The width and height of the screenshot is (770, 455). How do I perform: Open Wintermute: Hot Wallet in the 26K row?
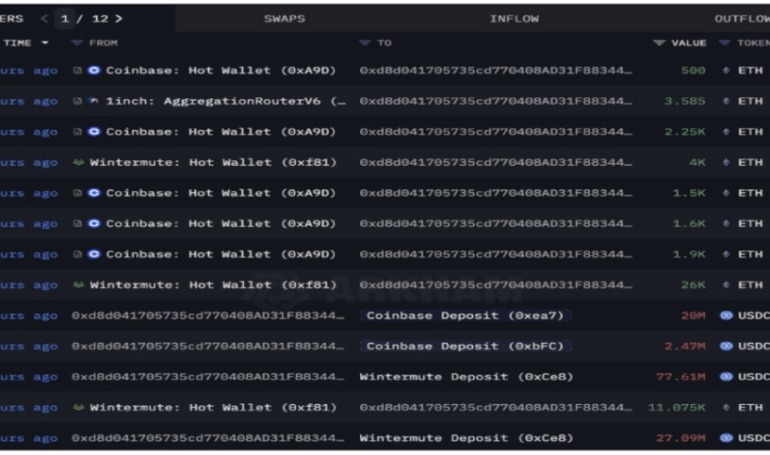coord(213,285)
